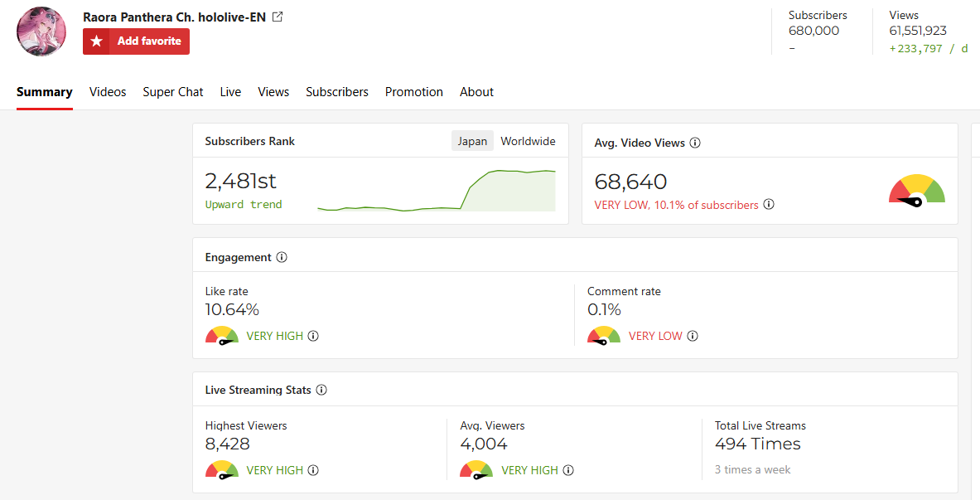This screenshot has height=500, width=980.
Task: Switch rank view to Worldwide
Action: 529,141
